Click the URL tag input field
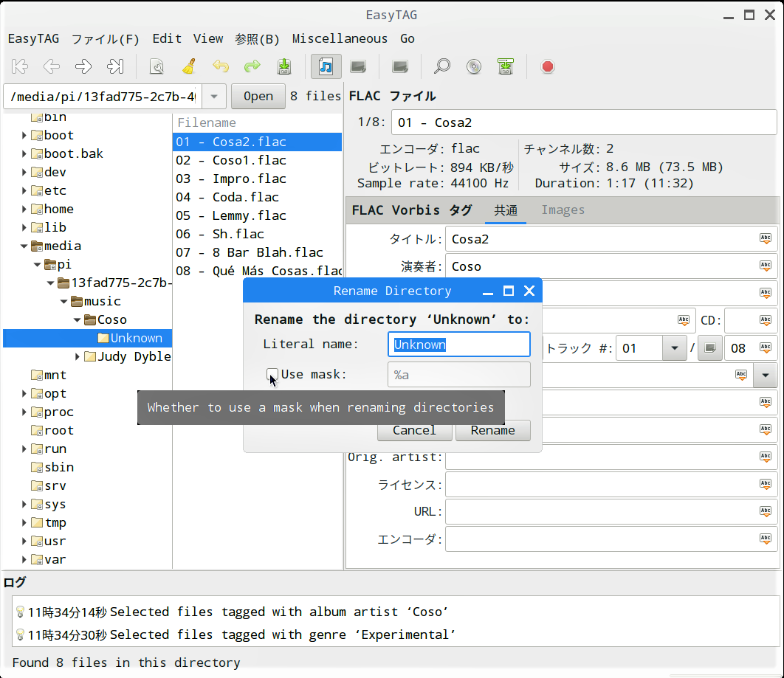The image size is (784, 678). point(611,511)
